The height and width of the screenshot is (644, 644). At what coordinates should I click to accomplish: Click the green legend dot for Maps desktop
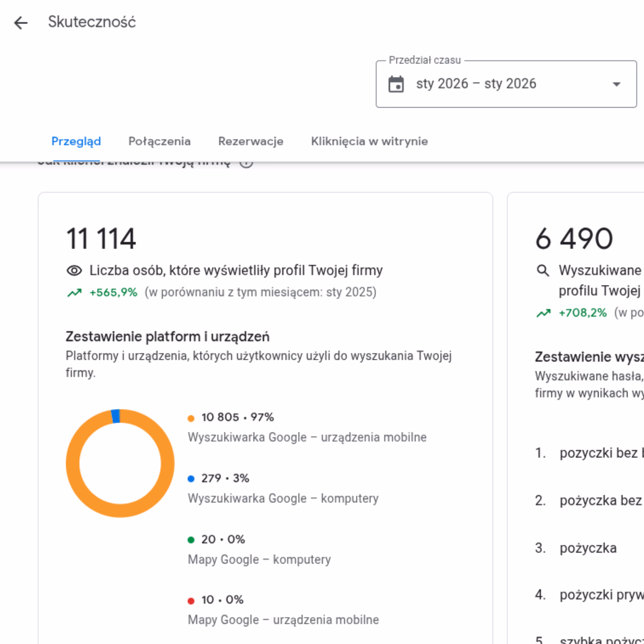(191, 540)
